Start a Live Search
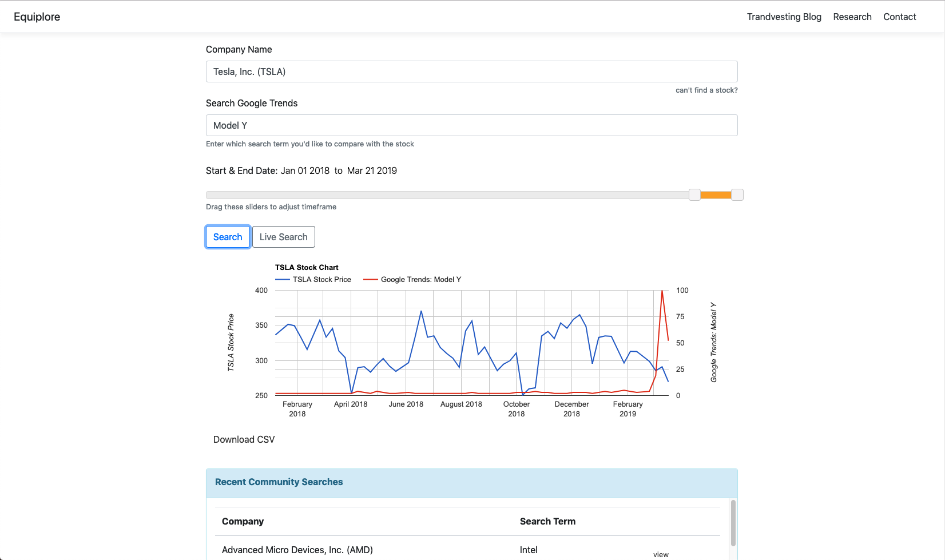The width and height of the screenshot is (945, 560). 283,237
